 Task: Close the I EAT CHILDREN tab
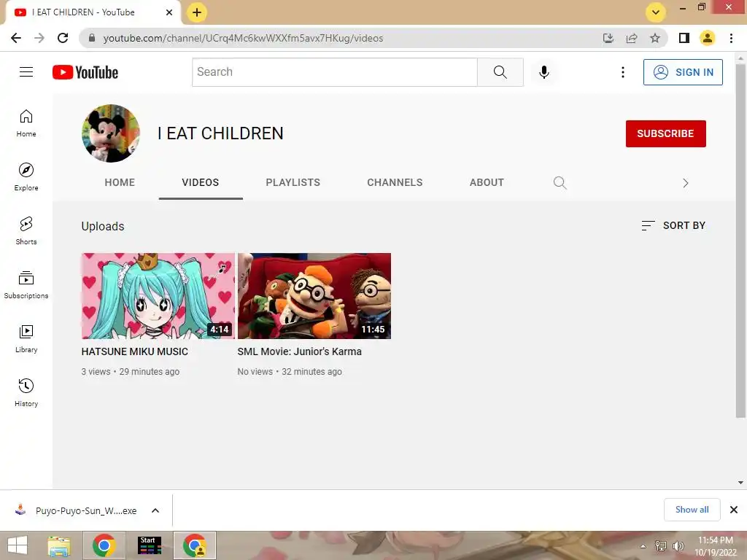169,12
